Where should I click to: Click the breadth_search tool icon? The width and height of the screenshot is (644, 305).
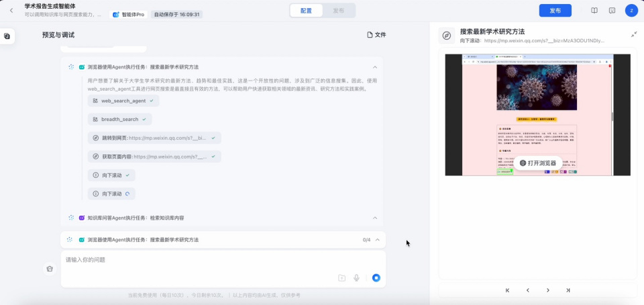point(95,119)
